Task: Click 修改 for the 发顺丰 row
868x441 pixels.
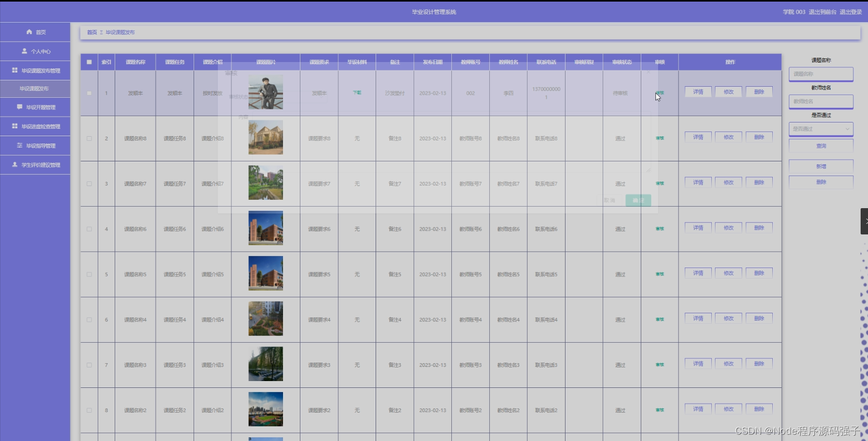Action: pos(729,92)
